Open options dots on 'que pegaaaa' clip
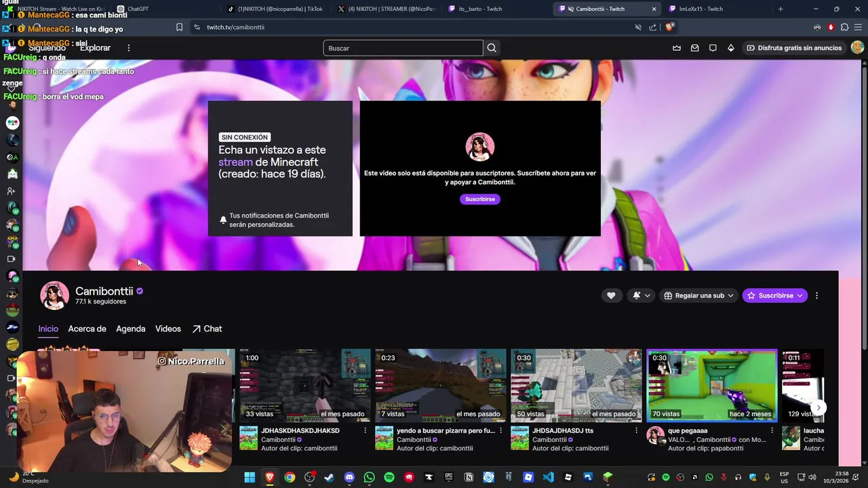The height and width of the screenshot is (488, 868). click(x=772, y=430)
